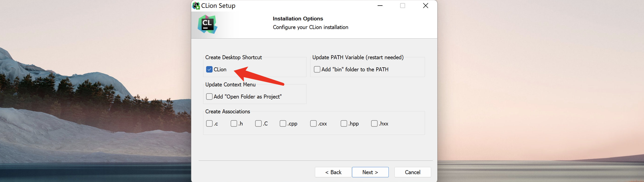
Task: Minimize the CLion Setup window
Action: pos(380,6)
